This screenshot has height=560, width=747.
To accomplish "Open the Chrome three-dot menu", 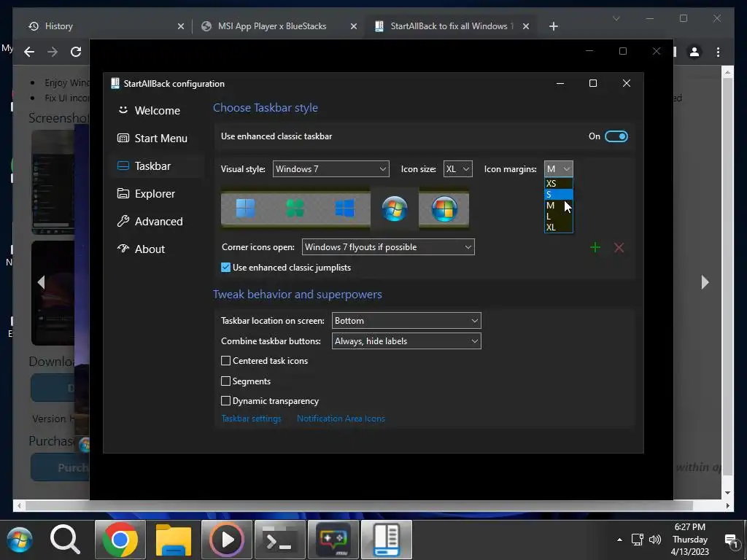I will [719, 52].
